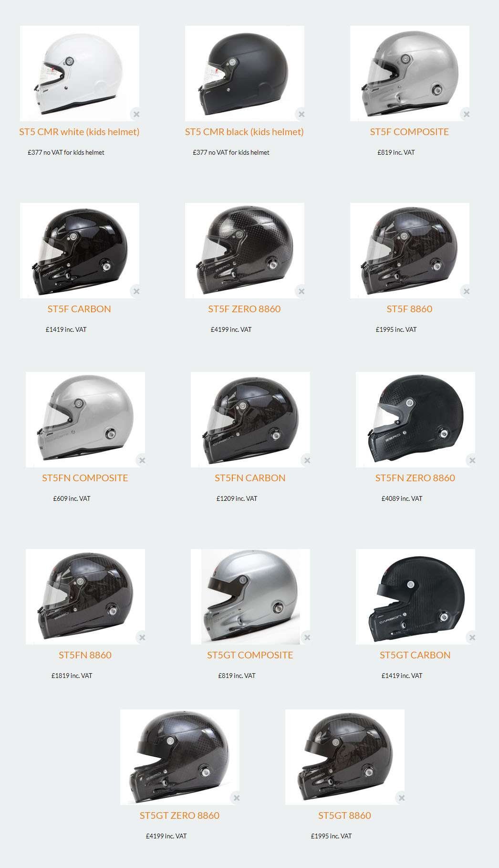
Task: Open ST5 CMR white (kids helmet) link
Action: point(79,132)
